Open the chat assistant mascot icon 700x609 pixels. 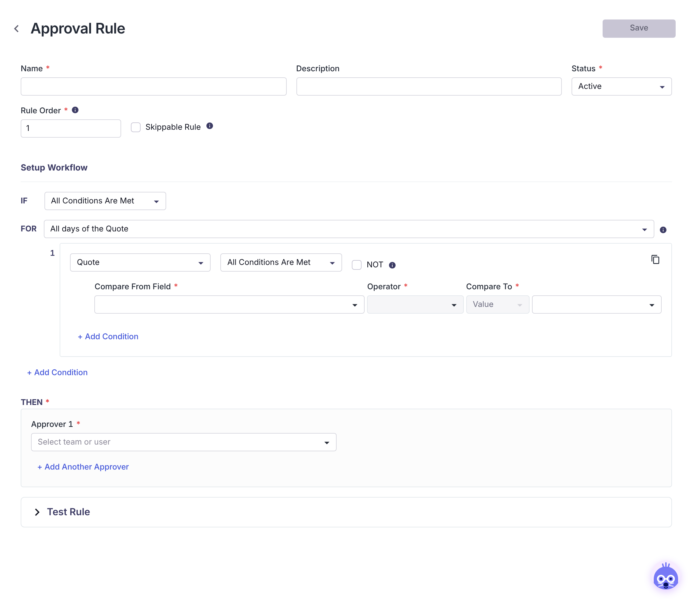(x=666, y=577)
